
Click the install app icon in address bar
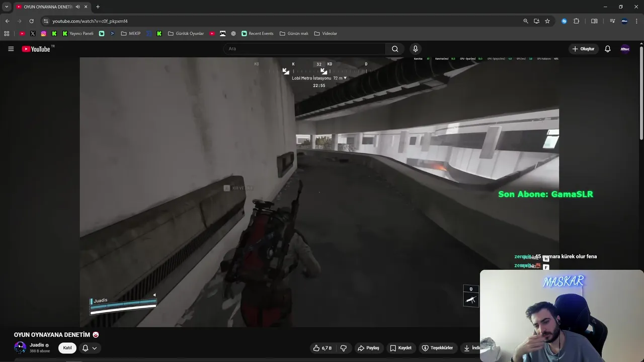click(x=536, y=21)
